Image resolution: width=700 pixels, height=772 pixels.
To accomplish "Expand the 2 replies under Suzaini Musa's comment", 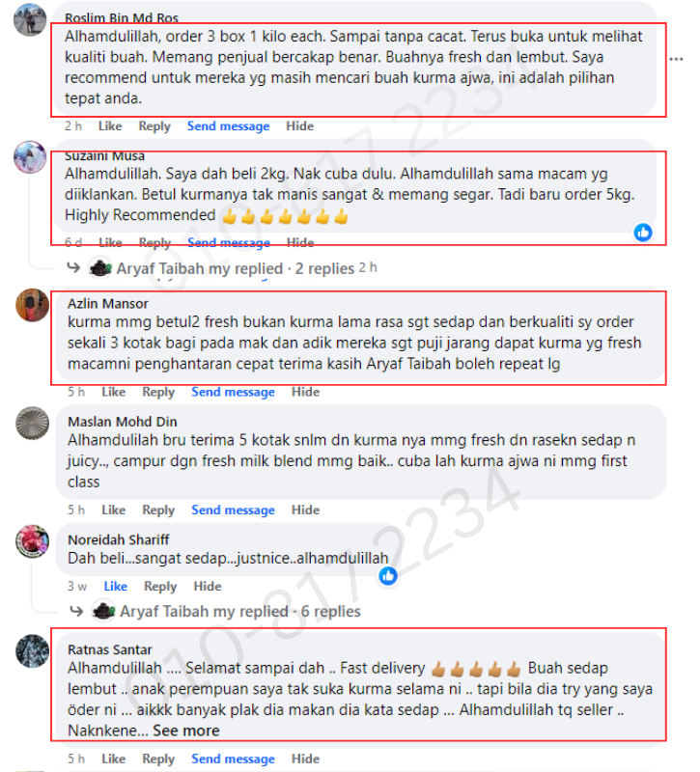I will pyautogui.click(x=324, y=268).
